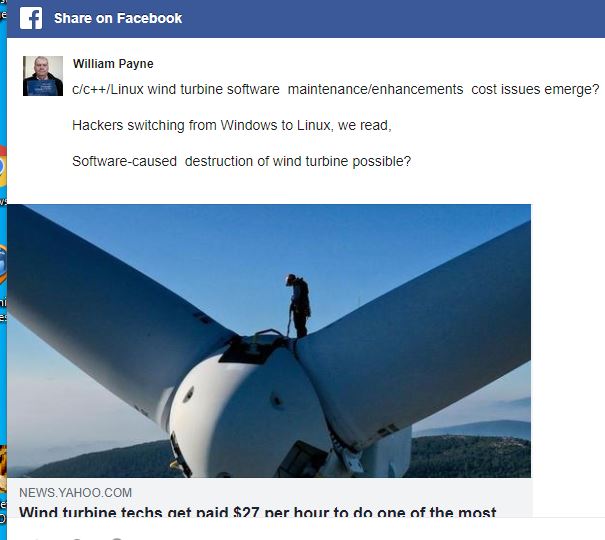Click the blue Facebook header bar
Viewport: 605px width, 540px height.
[x=386, y=19]
